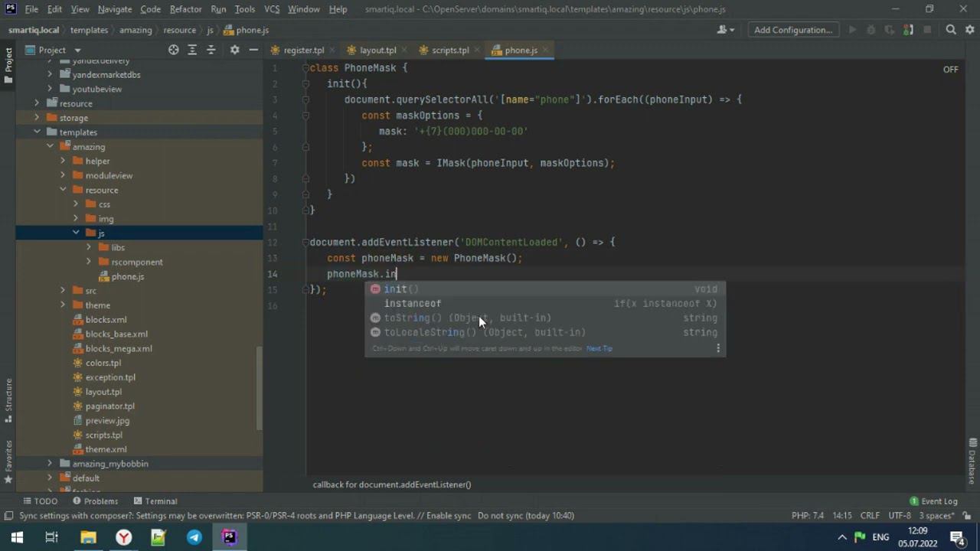Click the Add Configuration button
The image size is (980, 551).
click(792, 30)
